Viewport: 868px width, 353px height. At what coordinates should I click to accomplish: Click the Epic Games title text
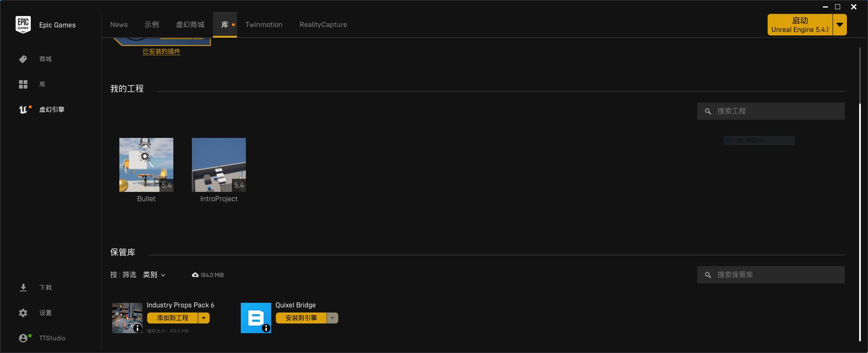(57, 25)
